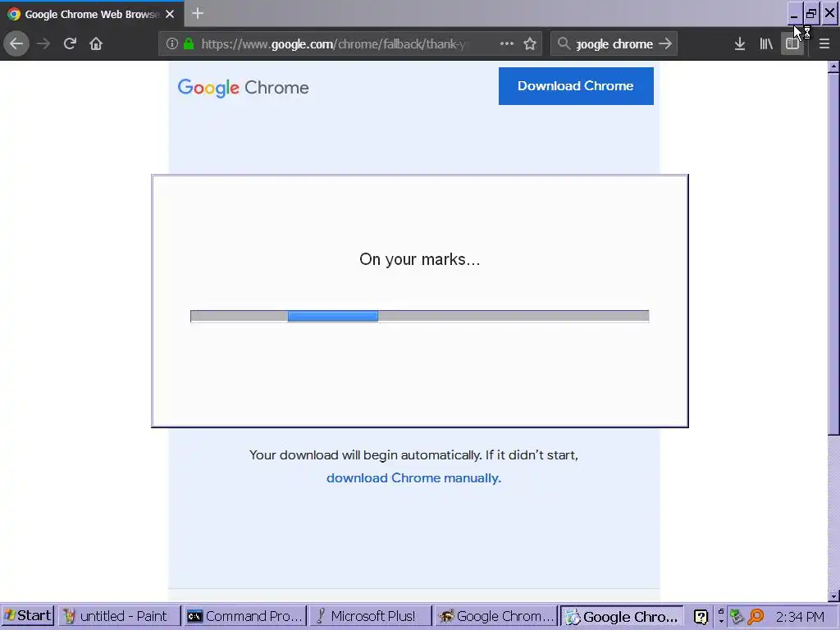Reload the current page

pyautogui.click(x=70, y=43)
